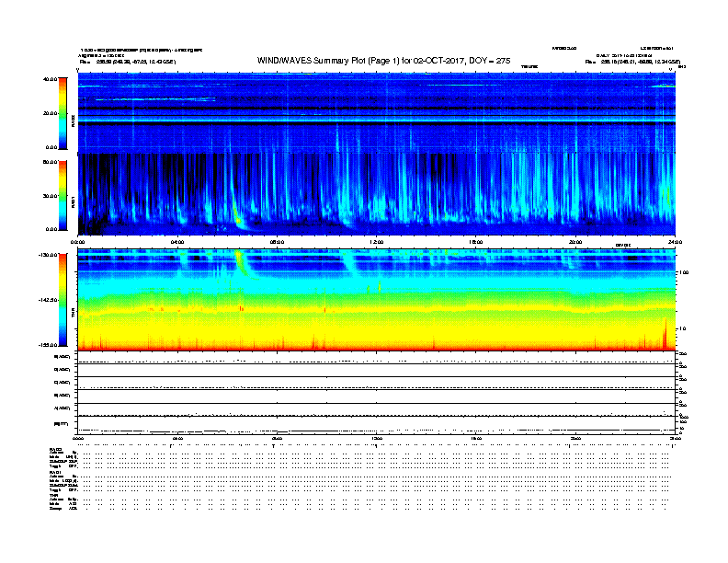The height and width of the screenshot is (563, 728).
Task: Click the tall red spike near TNR panel end
Action: pyautogui.click(x=665, y=334)
